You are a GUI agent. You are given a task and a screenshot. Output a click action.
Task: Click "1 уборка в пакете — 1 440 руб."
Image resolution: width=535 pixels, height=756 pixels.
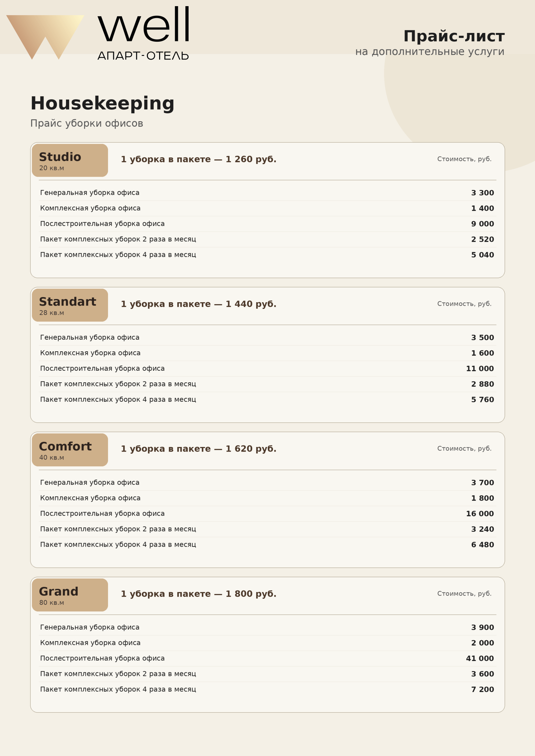[x=198, y=304]
